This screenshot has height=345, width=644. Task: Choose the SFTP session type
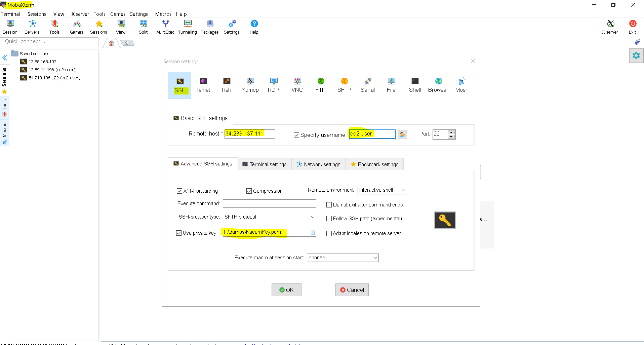pyautogui.click(x=344, y=85)
